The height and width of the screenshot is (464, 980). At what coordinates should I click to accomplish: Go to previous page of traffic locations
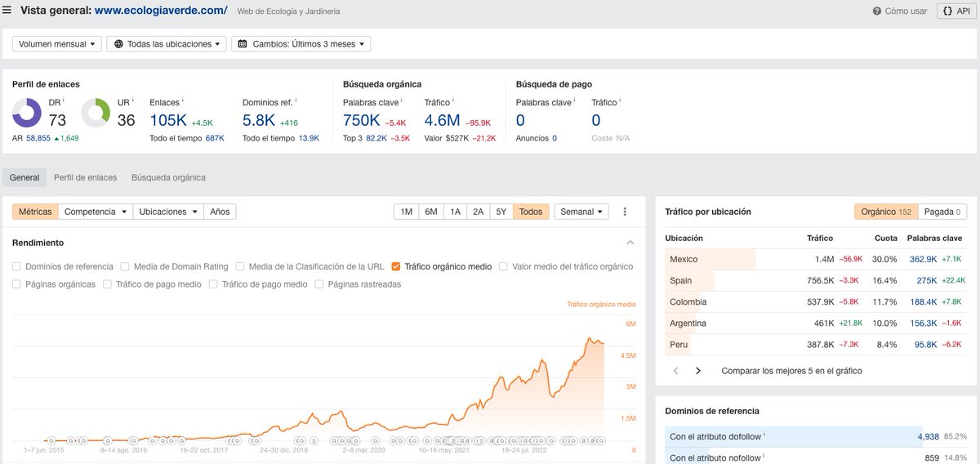coord(675,371)
